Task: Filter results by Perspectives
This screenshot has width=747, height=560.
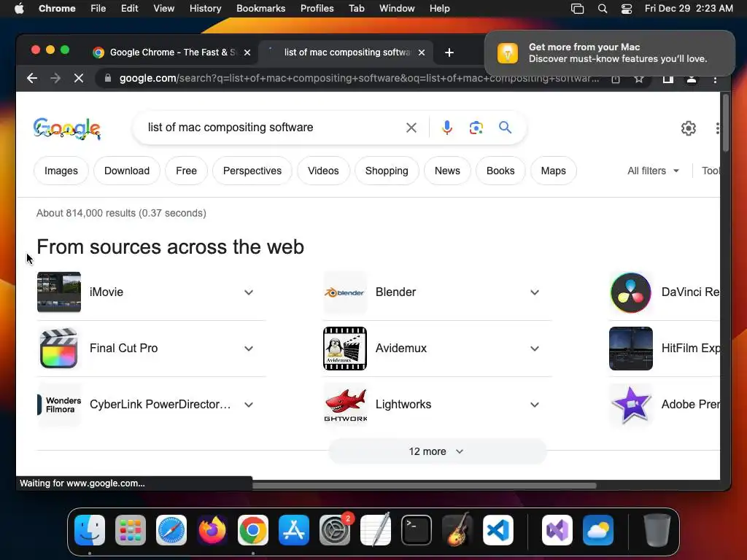Action: (x=252, y=171)
